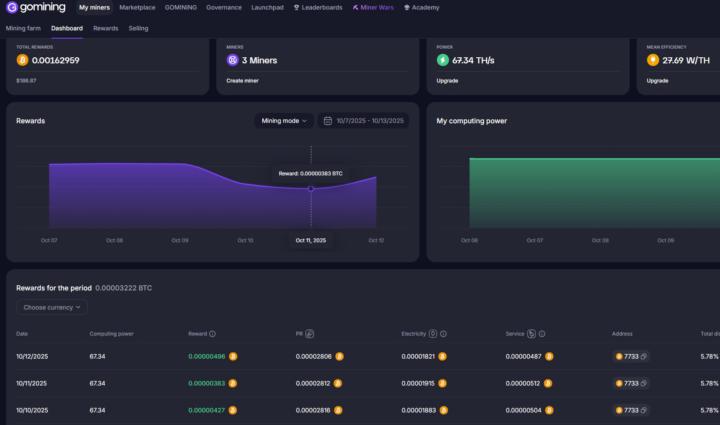Click Rewards for the period total 0.00003222 BTC
The height and width of the screenshot is (425, 720).
click(124, 288)
